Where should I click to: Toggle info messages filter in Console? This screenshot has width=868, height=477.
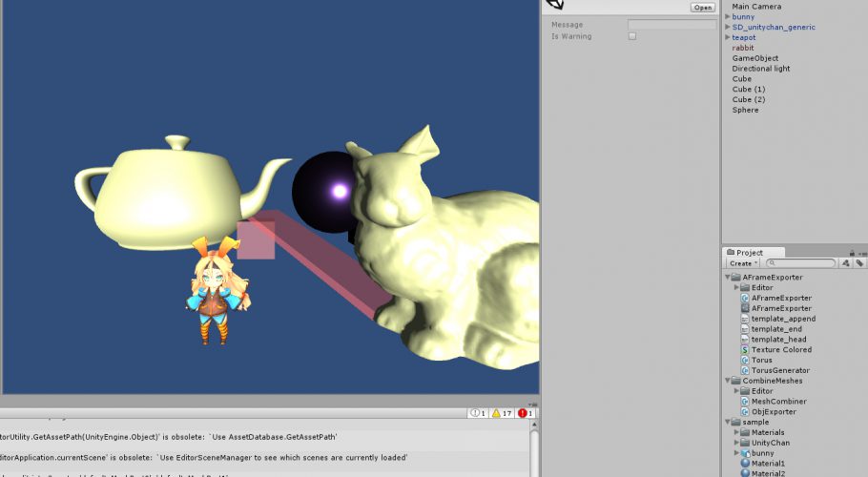point(478,413)
